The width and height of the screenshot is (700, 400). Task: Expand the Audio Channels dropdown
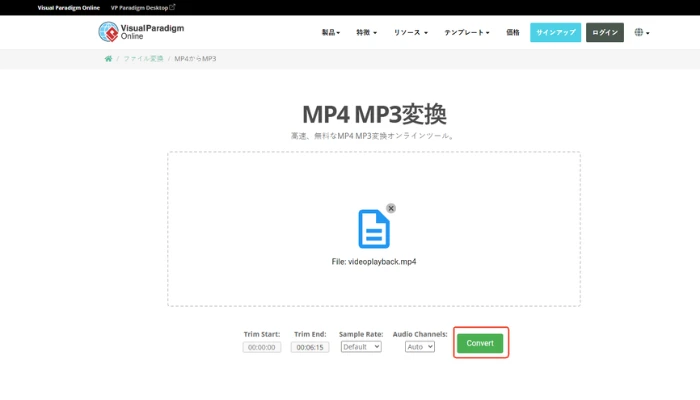(x=420, y=346)
